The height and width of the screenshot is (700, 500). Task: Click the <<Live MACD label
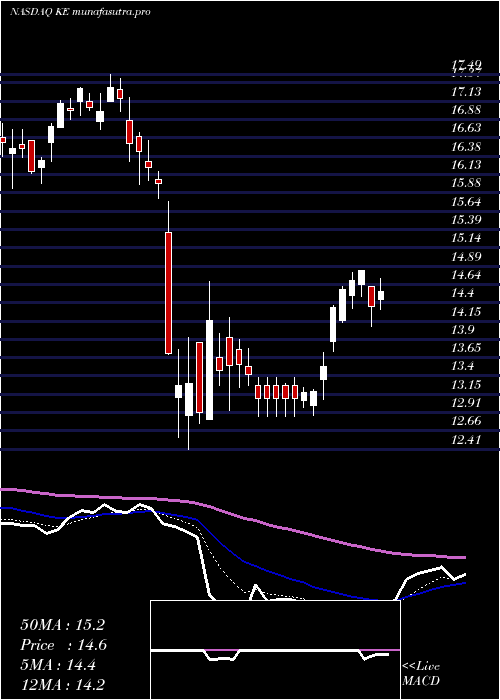(421, 674)
